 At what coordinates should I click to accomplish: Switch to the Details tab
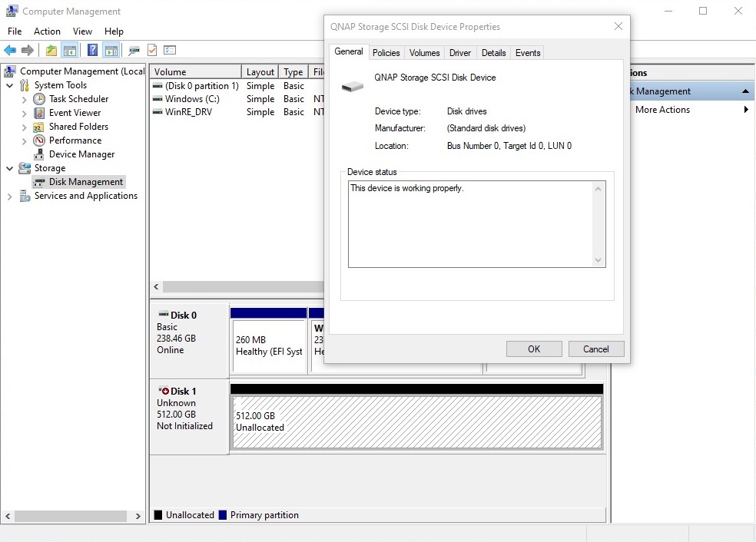click(x=494, y=53)
